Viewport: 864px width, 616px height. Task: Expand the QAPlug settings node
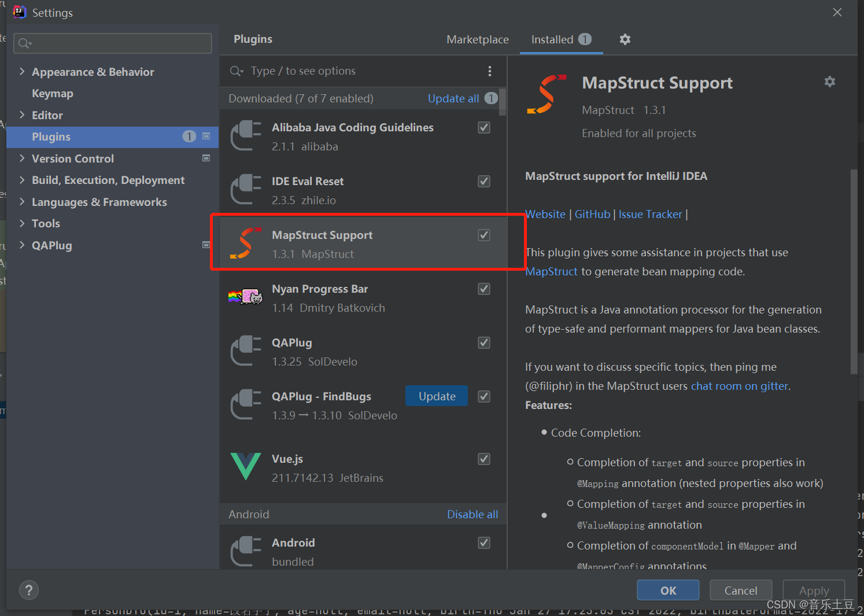click(22, 245)
